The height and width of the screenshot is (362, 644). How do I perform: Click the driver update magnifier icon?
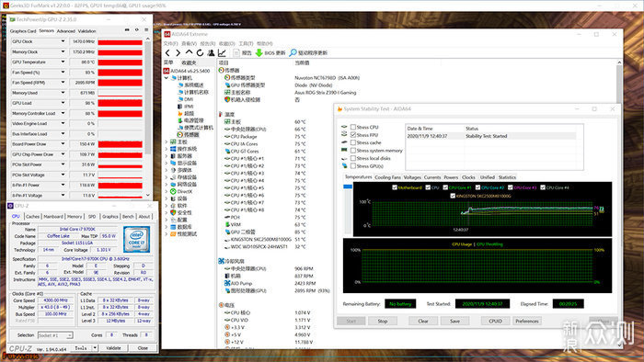point(293,53)
